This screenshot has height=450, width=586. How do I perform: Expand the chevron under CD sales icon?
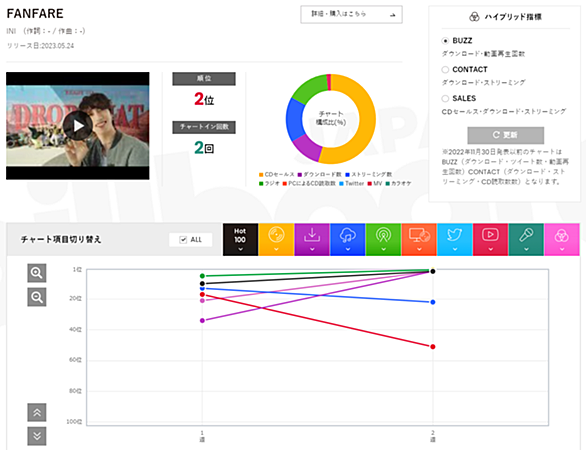pos(276,249)
